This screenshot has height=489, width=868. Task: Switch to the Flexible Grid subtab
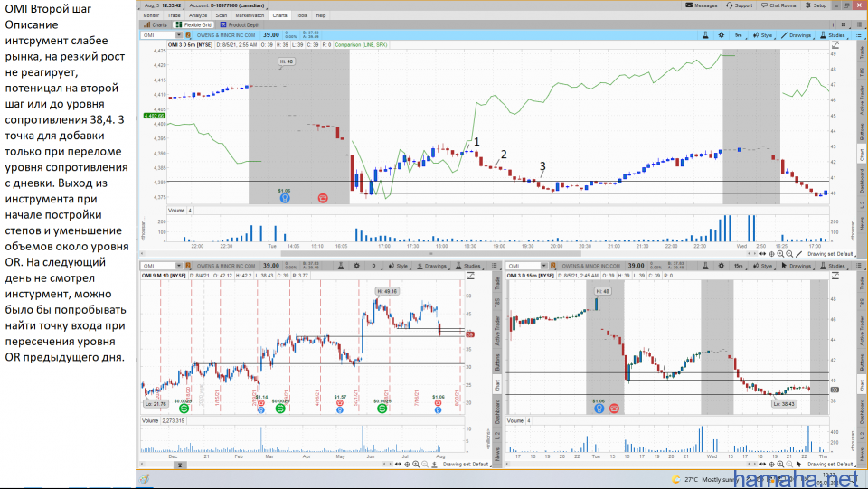tap(193, 25)
